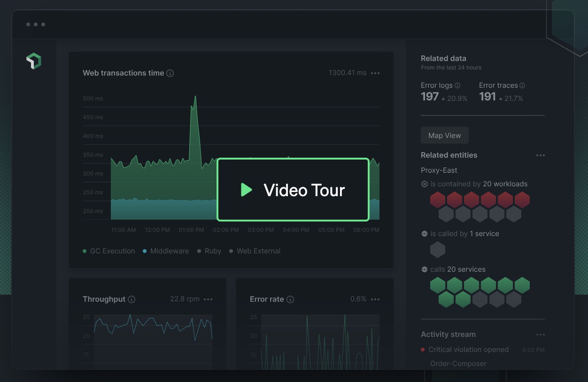Open the Activity stream overflow menu
588x382 pixels.
pos(541,335)
